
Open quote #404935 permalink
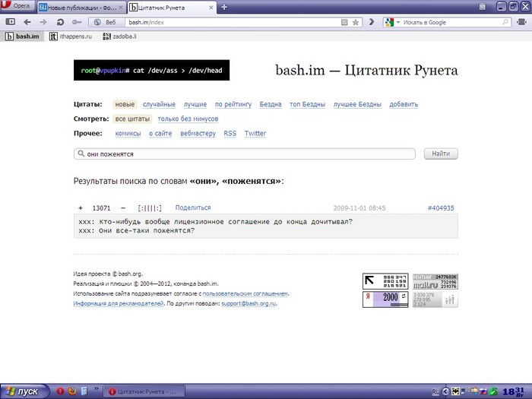coord(441,208)
